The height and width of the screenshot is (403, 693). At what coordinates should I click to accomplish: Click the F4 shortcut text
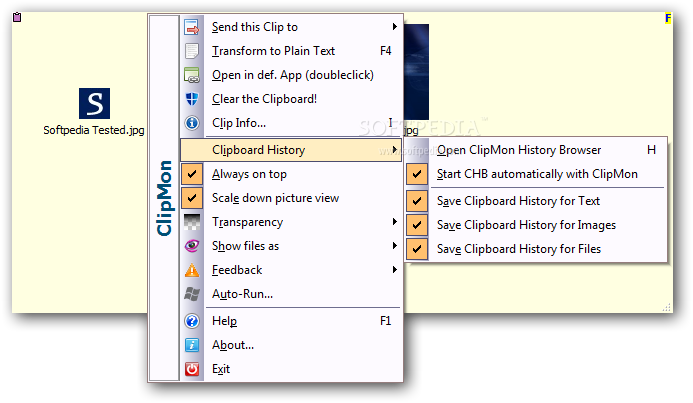pyautogui.click(x=385, y=51)
